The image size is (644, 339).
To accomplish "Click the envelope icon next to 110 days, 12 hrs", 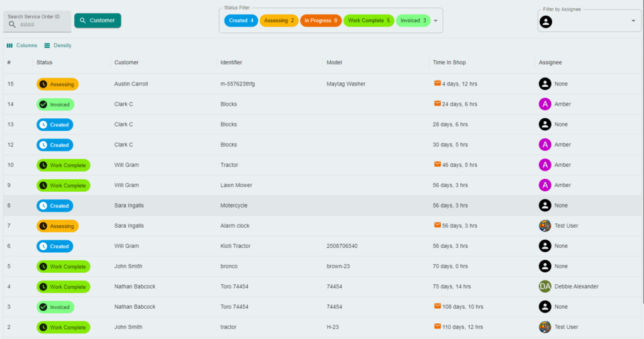I will [x=438, y=326].
